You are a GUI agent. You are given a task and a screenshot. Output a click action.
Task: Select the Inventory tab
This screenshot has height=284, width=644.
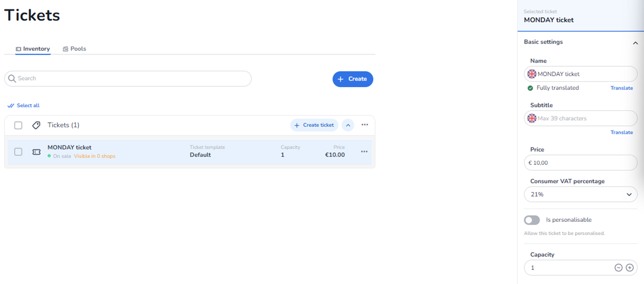[x=33, y=49]
